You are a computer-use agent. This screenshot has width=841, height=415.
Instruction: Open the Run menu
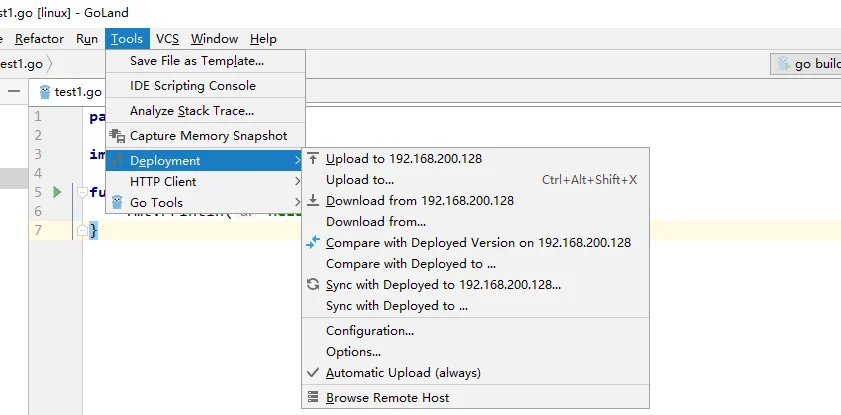[x=87, y=39]
